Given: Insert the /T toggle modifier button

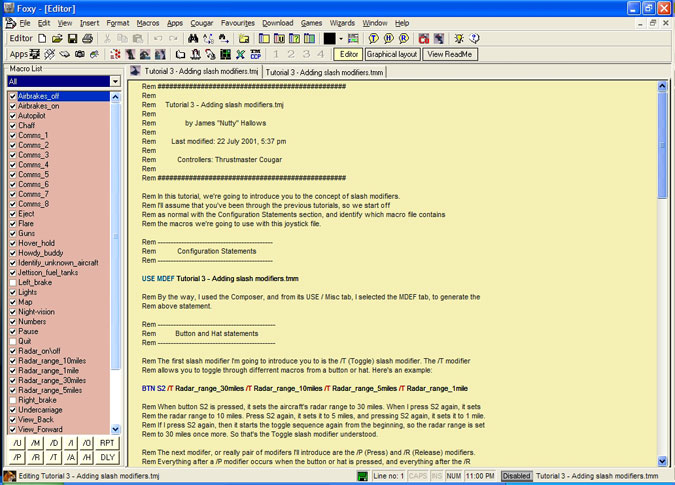Looking at the screenshot, I should pos(53,457).
